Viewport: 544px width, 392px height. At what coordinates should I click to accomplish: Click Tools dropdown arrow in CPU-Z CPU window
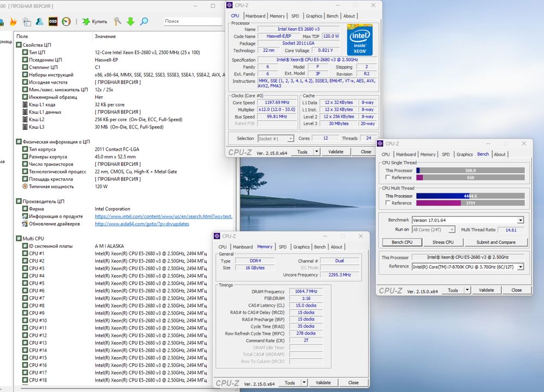point(317,152)
